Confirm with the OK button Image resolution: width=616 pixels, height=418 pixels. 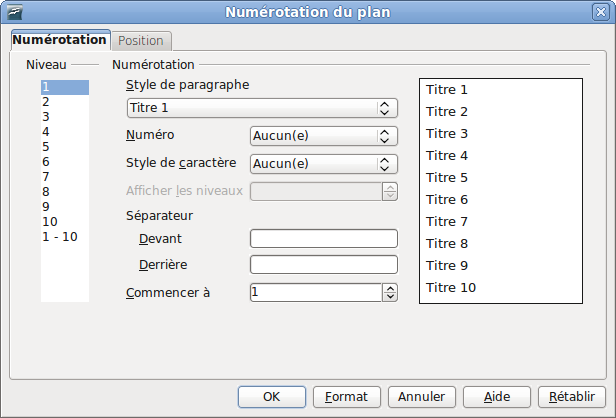click(x=272, y=397)
